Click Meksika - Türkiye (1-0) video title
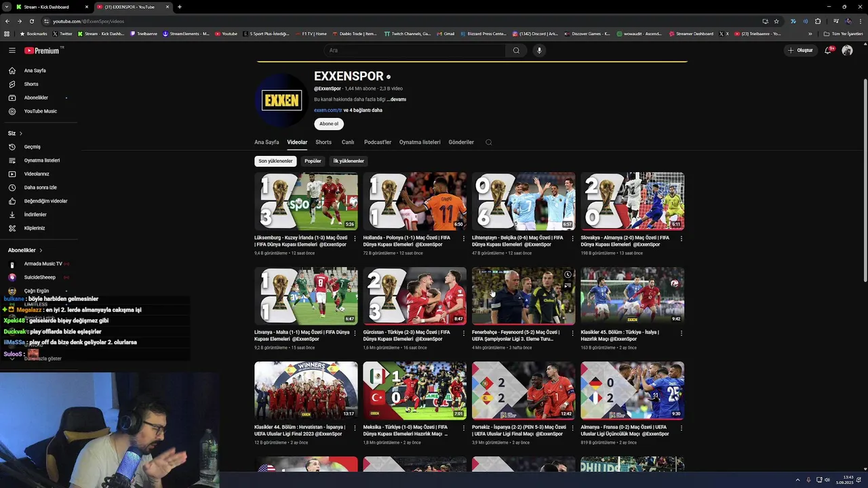The width and height of the screenshot is (868, 488). click(406, 430)
